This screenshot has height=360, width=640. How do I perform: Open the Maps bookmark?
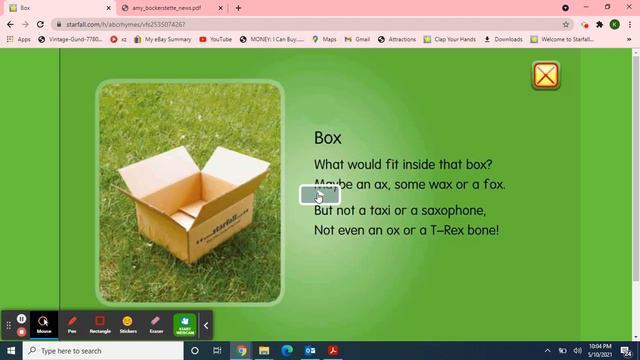[324, 39]
